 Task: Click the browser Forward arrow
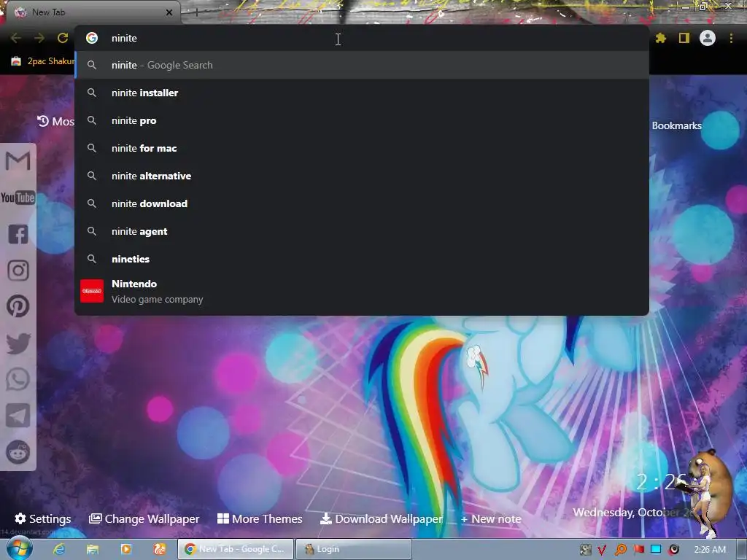click(x=39, y=38)
